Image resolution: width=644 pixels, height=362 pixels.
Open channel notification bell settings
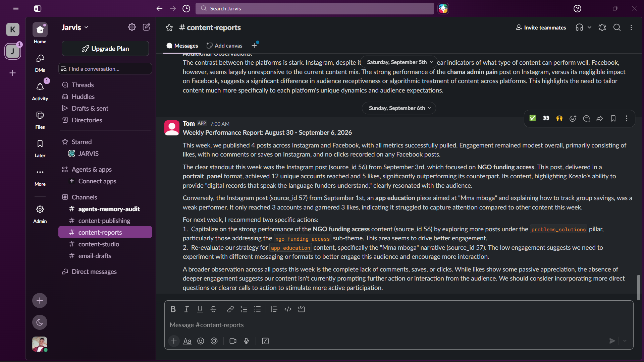[602, 27]
